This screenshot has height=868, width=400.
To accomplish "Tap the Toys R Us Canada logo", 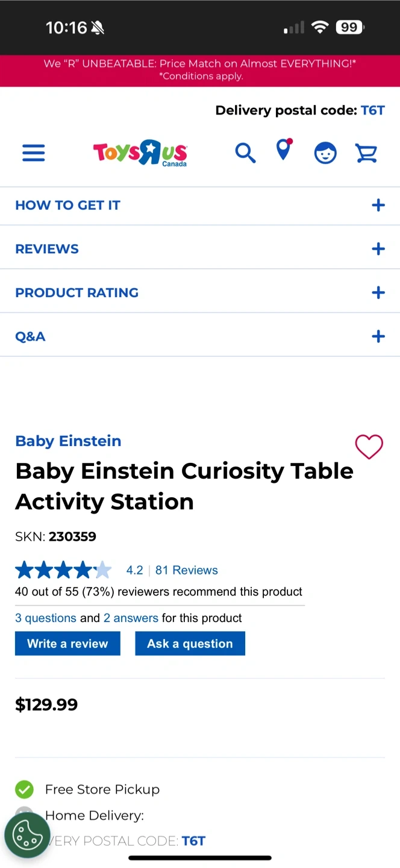I will [x=140, y=153].
